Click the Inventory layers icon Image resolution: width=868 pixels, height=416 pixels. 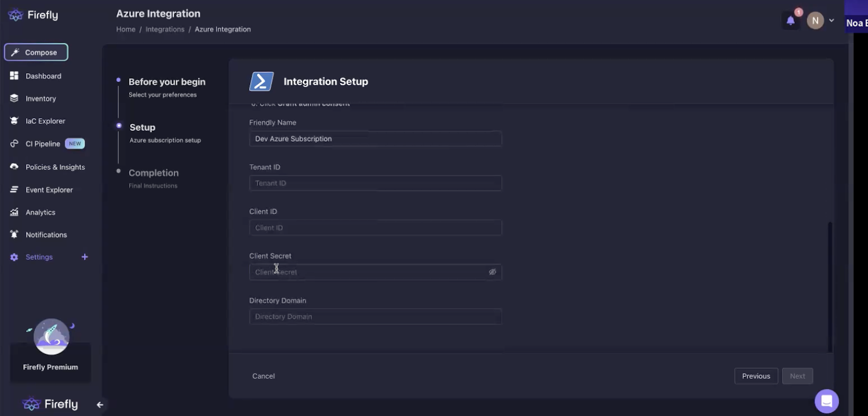14,98
